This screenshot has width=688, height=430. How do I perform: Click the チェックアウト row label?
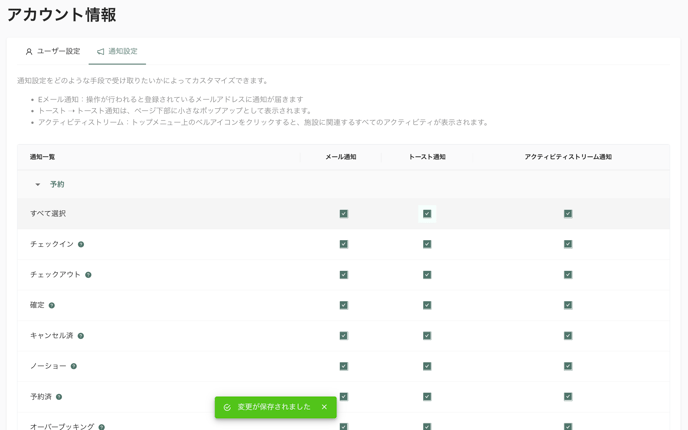click(x=55, y=275)
